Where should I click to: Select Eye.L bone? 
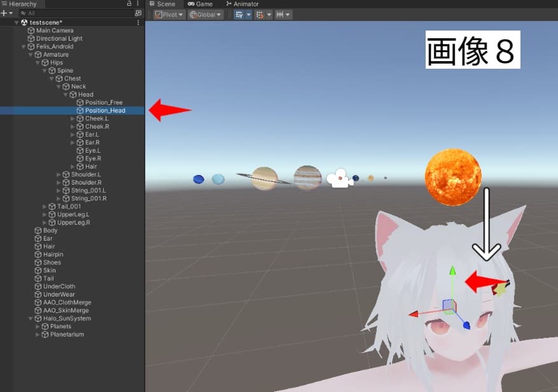pyautogui.click(x=92, y=151)
